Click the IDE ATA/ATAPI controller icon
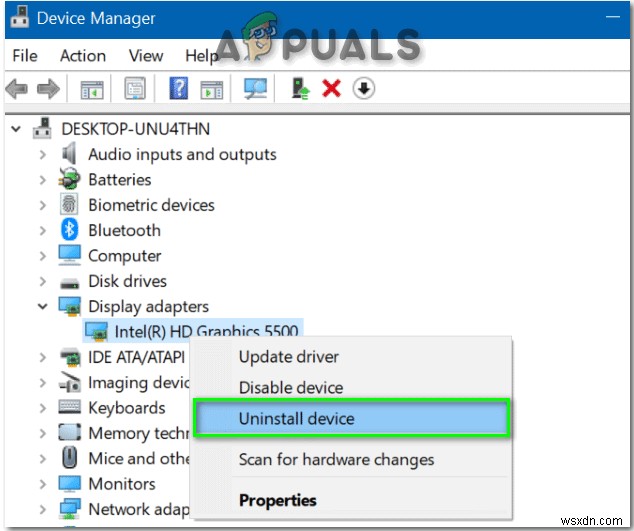Viewport: 634px width, 531px height. click(70, 357)
